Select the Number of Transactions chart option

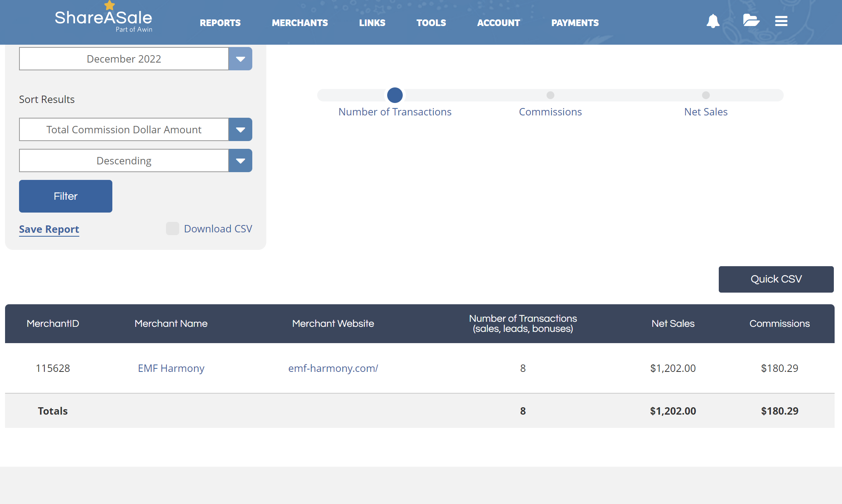395,95
